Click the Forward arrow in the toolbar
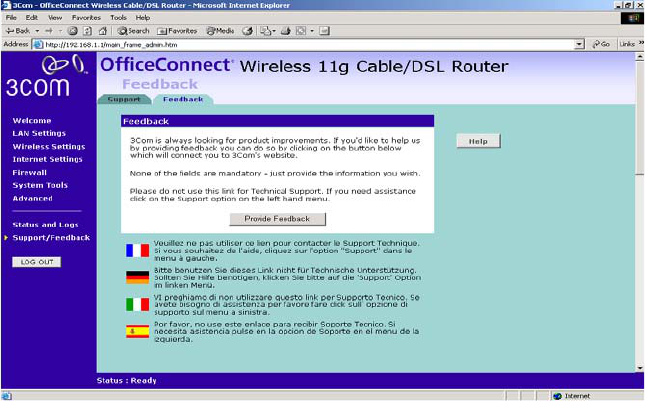The height and width of the screenshot is (402, 645). [49, 31]
